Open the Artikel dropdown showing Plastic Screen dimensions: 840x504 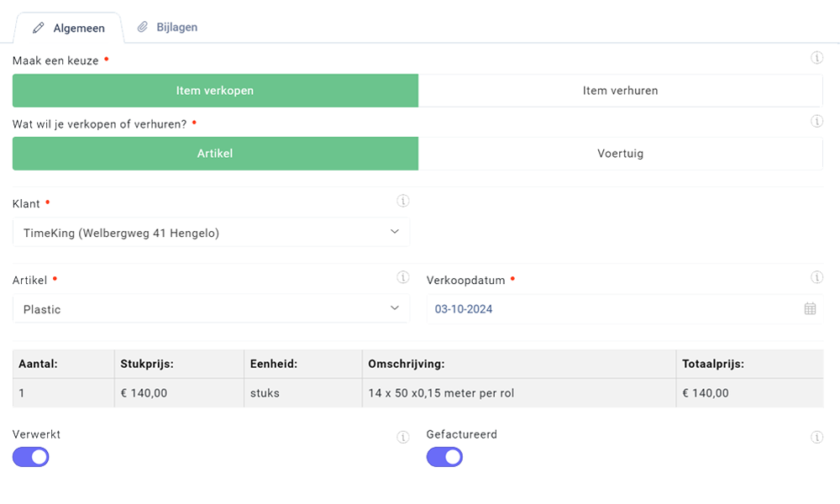click(211, 309)
